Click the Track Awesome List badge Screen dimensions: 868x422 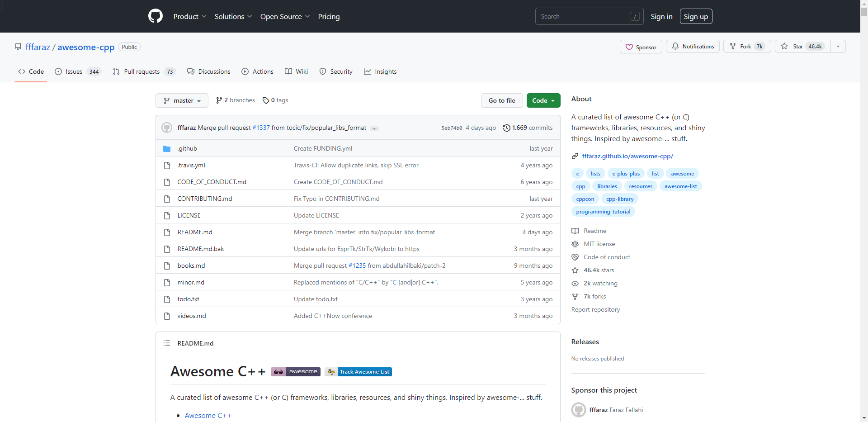click(x=358, y=372)
